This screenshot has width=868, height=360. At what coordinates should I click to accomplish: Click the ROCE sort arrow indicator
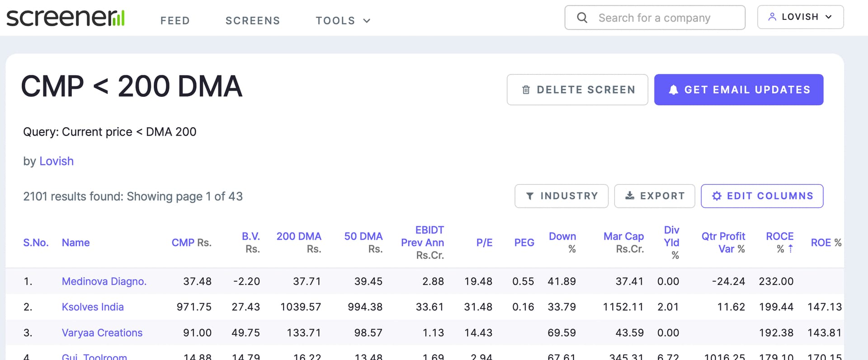pyautogui.click(x=790, y=249)
